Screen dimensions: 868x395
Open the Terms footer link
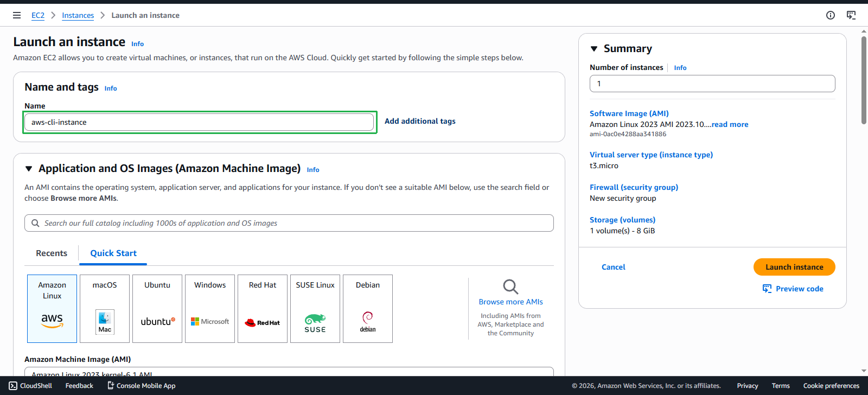point(781,386)
